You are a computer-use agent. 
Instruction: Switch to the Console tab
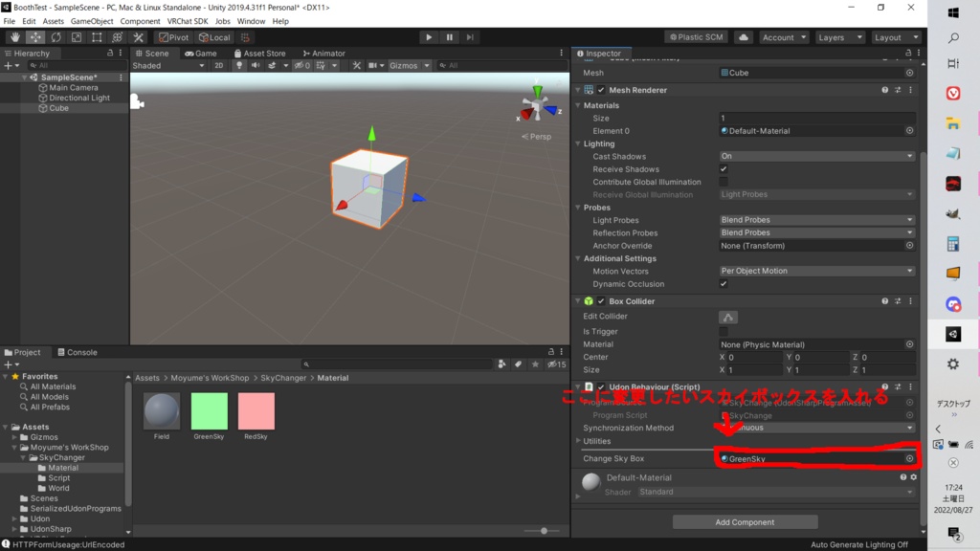pos(78,352)
